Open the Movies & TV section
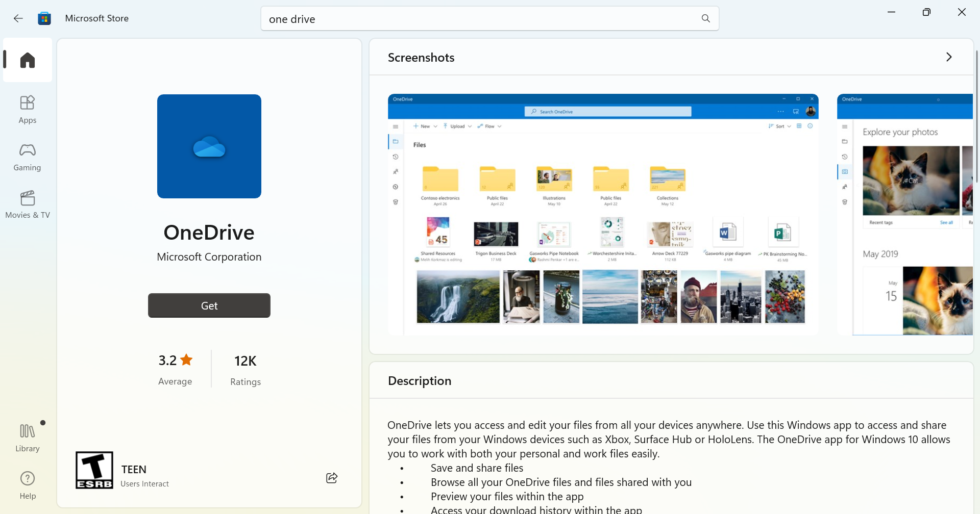This screenshot has width=980, height=514. (x=28, y=204)
